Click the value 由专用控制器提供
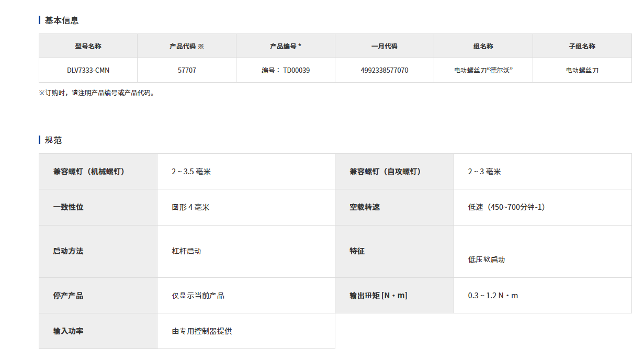 click(x=201, y=331)
